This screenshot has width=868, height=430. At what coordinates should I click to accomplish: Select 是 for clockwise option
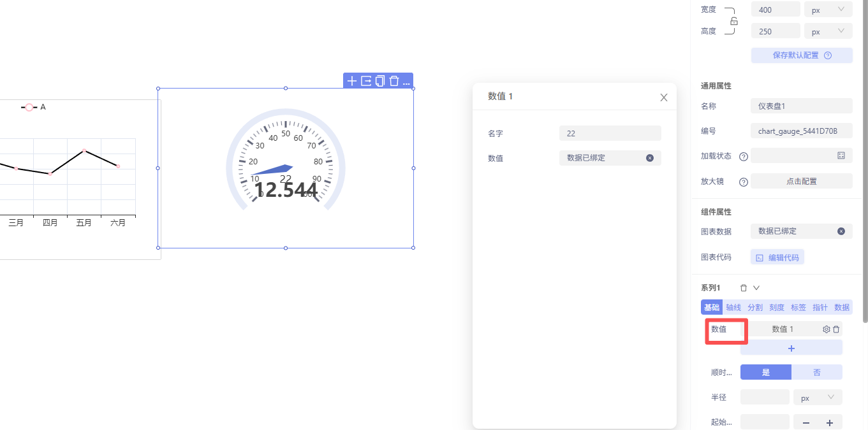766,372
